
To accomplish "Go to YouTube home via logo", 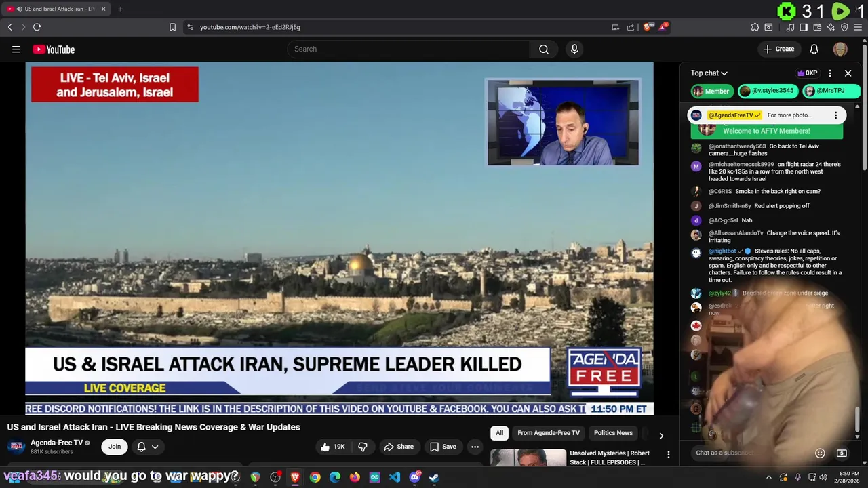I will coord(54,49).
